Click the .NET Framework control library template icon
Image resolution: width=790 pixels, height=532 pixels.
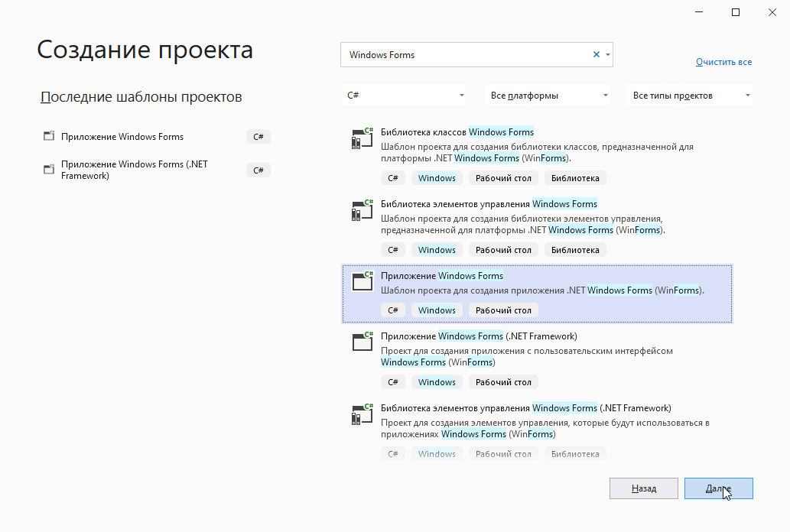pyautogui.click(x=362, y=414)
